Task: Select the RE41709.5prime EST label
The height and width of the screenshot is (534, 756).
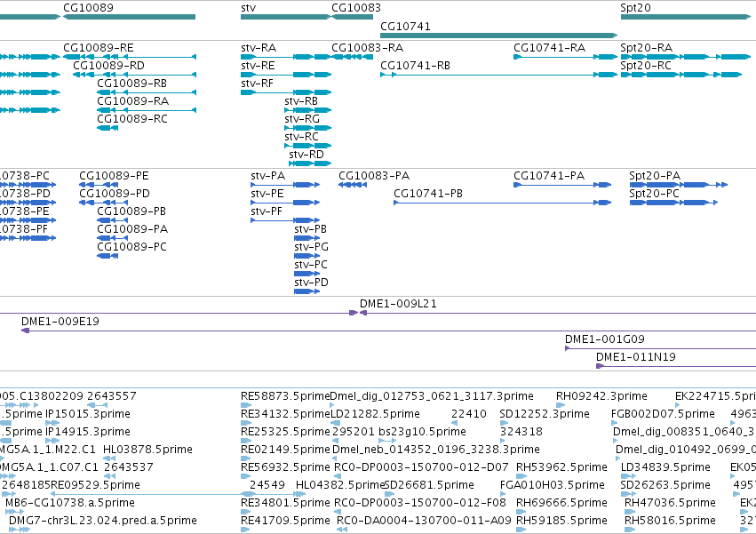Action: (285, 521)
